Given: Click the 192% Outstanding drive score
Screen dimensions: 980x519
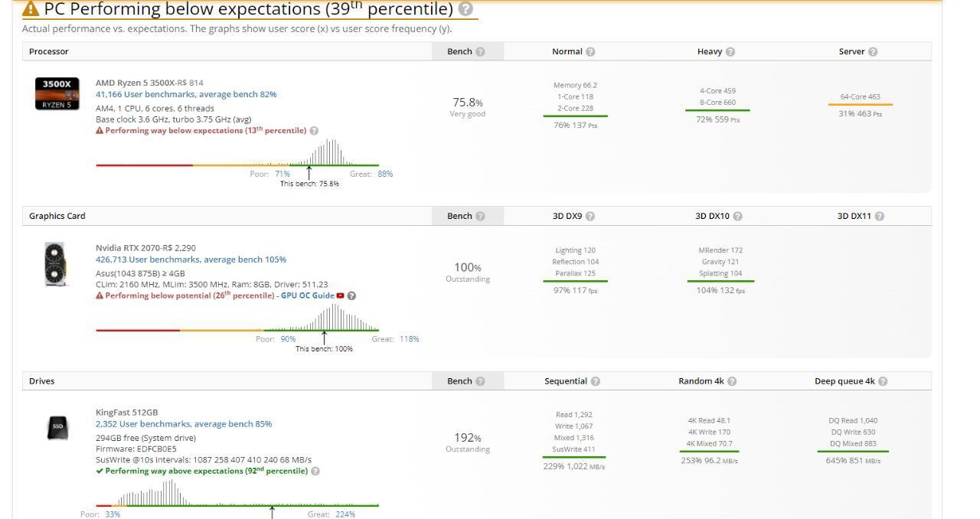Looking at the screenshot, I should (x=468, y=442).
